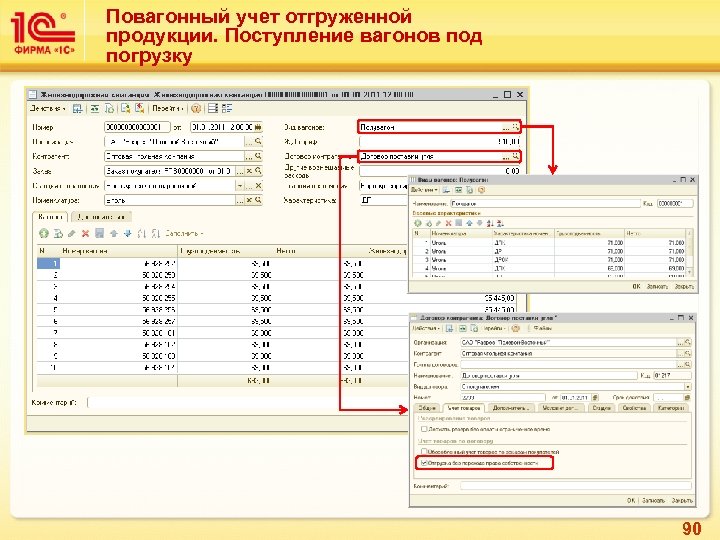The height and width of the screenshot is (540, 720).
Task: Toggle the Обособленный учет товаров checkbox
Action: pyautogui.click(x=424, y=452)
